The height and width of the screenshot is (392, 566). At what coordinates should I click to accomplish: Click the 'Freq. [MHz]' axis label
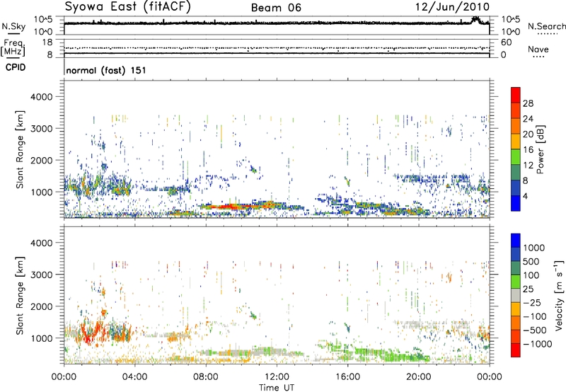click(13, 48)
